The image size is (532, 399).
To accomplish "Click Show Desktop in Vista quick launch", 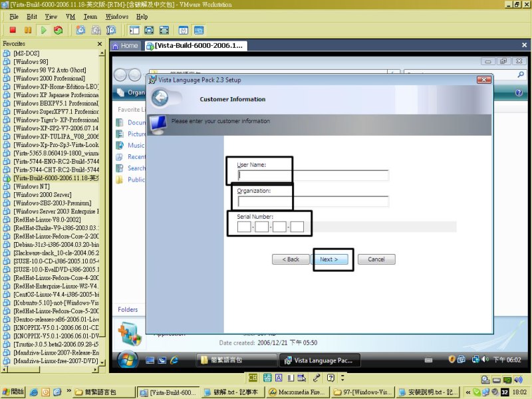I will (150, 360).
